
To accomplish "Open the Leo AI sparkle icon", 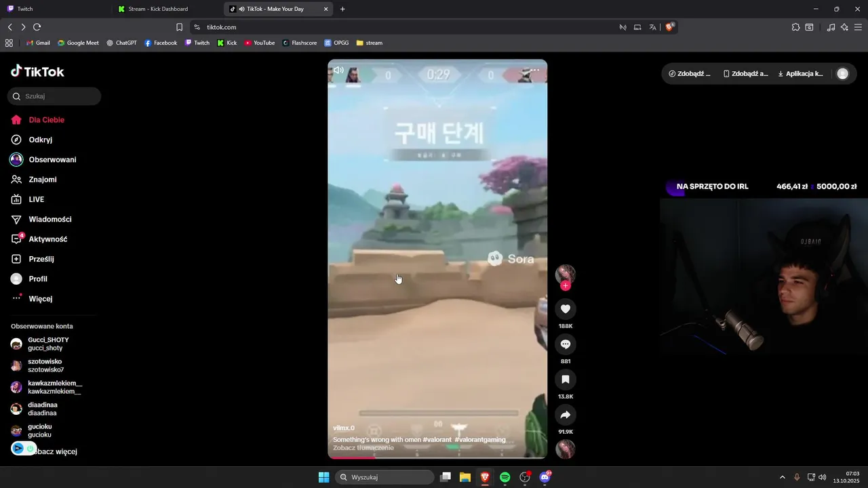I will 844,27.
